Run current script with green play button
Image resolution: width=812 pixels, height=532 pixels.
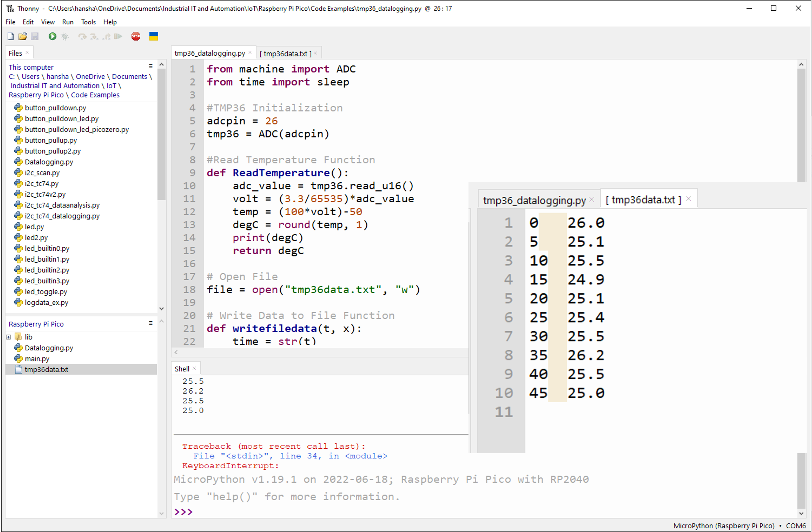click(x=52, y=36)
